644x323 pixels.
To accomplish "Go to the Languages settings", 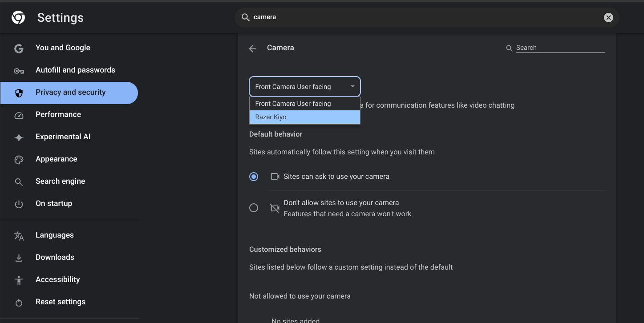I will point(55,235).
